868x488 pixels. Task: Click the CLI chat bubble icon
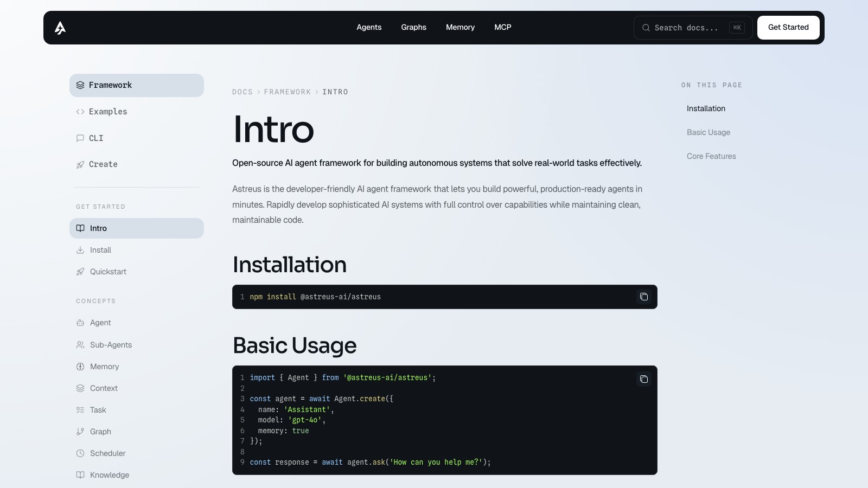(80, 138)
